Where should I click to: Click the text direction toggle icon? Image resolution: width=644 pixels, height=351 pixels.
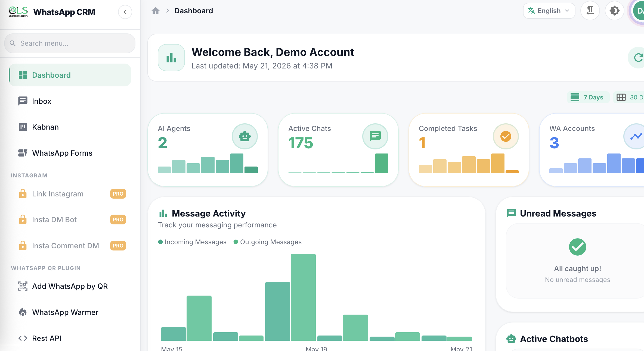[590, 11]
